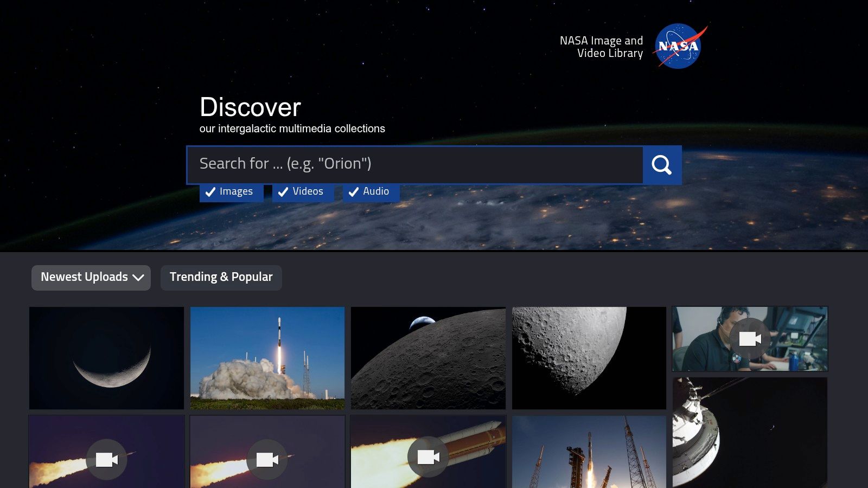Expand the Newest Uploads dropdown
This screenshot has height=488, width=868.
(x=91, y=278)
